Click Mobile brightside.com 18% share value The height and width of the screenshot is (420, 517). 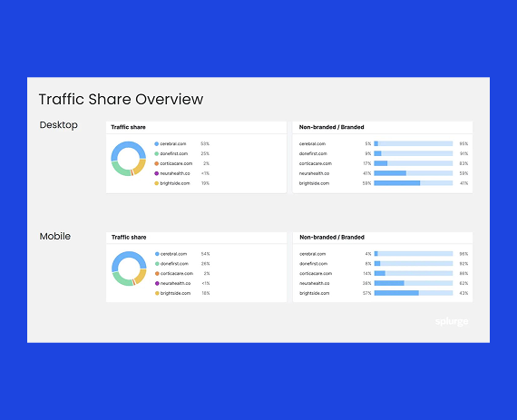tap(206, 293)
